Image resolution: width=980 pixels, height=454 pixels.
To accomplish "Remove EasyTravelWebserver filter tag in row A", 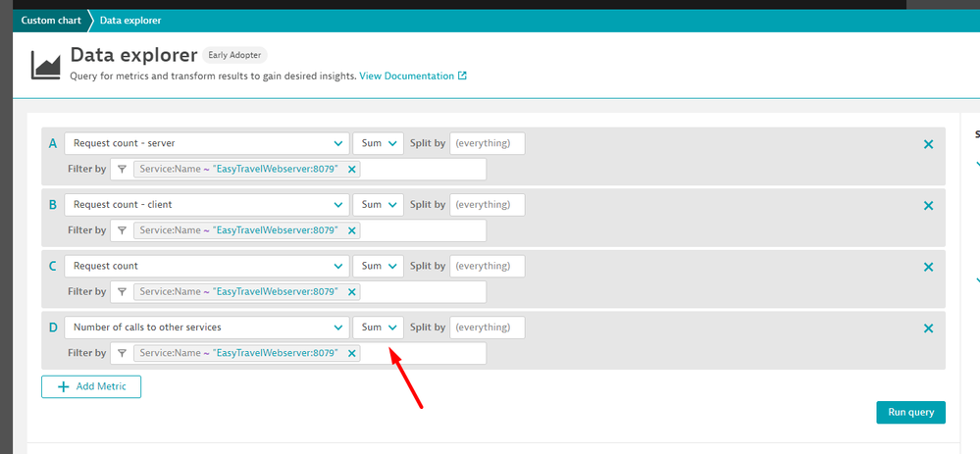I will point(352,170).
